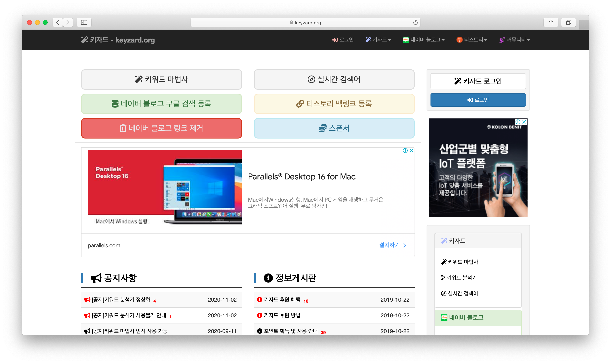Expand the 네이버 블로그 navigation dropdown
The image size is (611, 364).
tap(424, 40)
